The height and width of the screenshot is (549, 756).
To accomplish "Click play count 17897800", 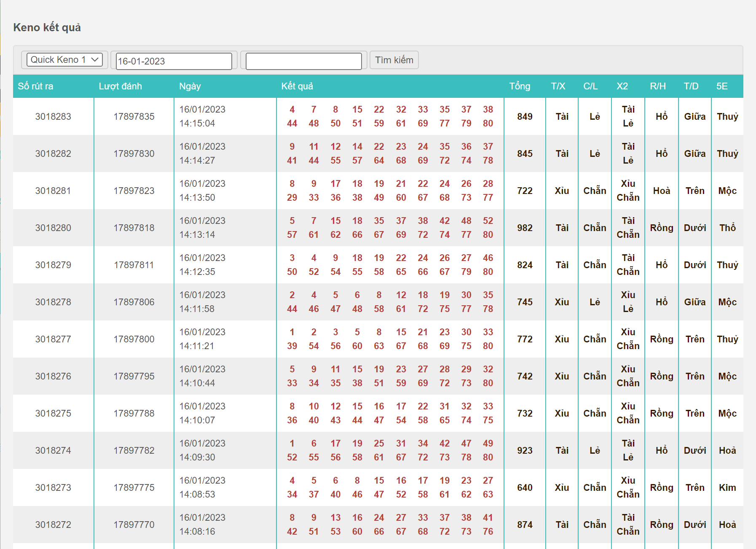I will [x=134, y=339].
